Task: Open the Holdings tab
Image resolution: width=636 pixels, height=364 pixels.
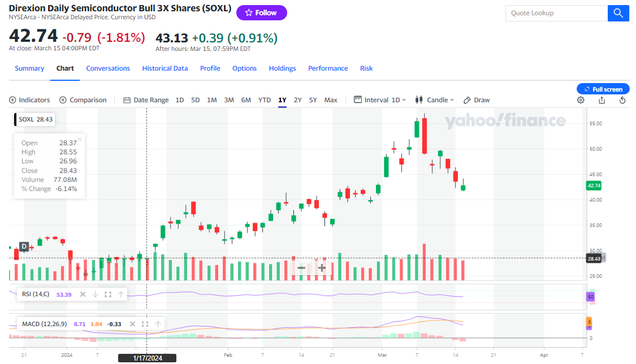Action: 282,68
